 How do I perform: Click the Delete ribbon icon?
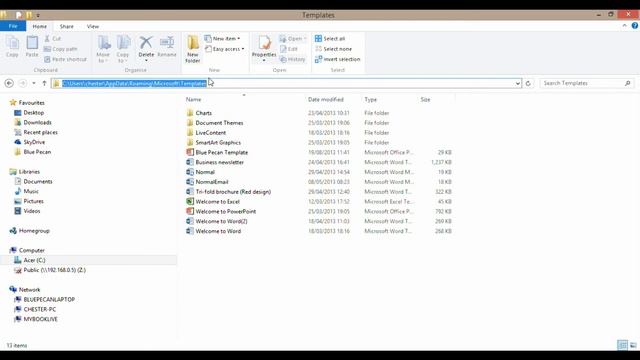pos(146,48)
